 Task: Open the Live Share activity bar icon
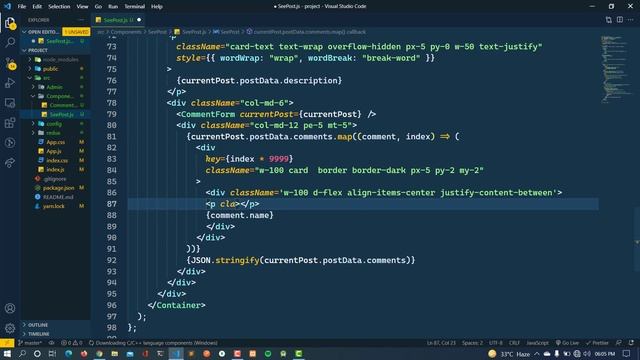click(10, 163)
